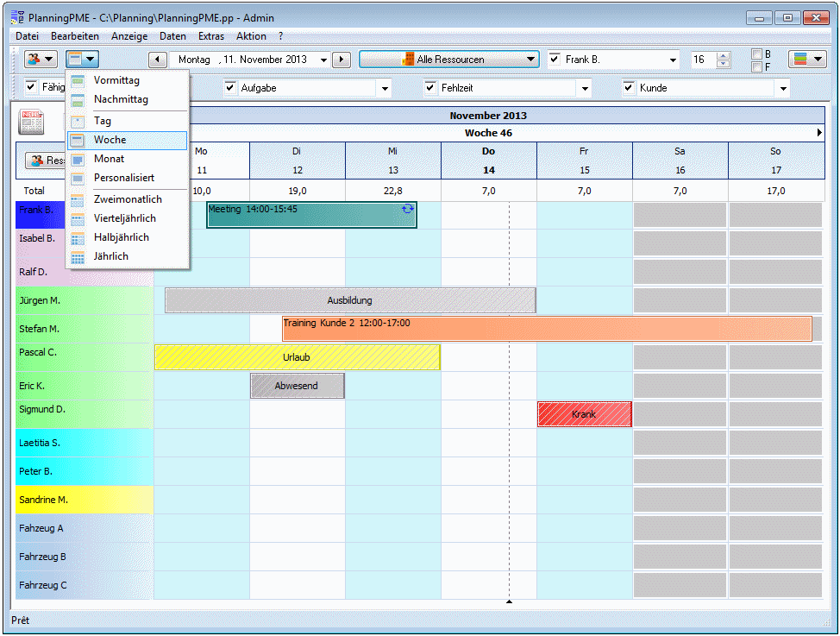Open the Aktion menu
The width and height of the screenshot is (840, 636).
[x=251, y=36]
